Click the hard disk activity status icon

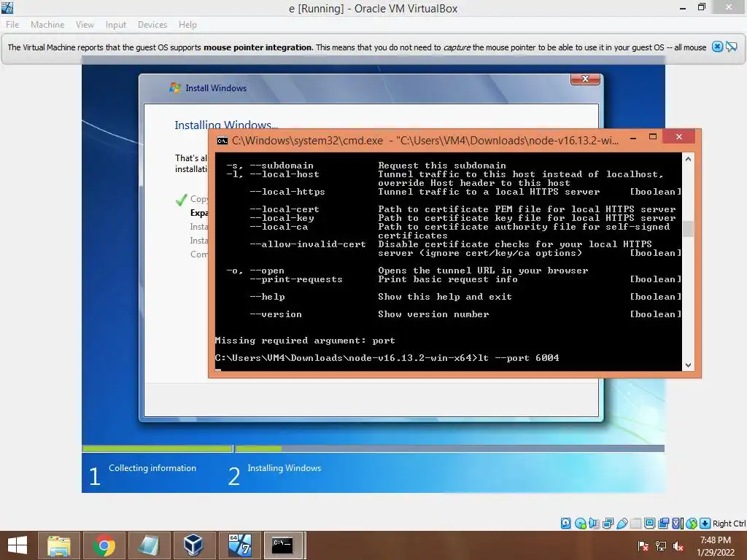(565, 524)
